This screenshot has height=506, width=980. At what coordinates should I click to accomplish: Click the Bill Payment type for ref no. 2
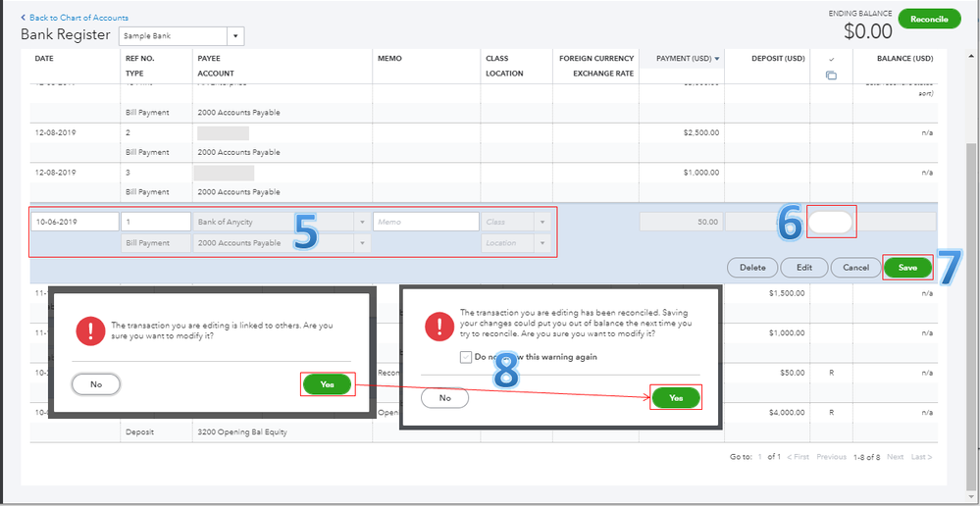[x=145, y=152]
